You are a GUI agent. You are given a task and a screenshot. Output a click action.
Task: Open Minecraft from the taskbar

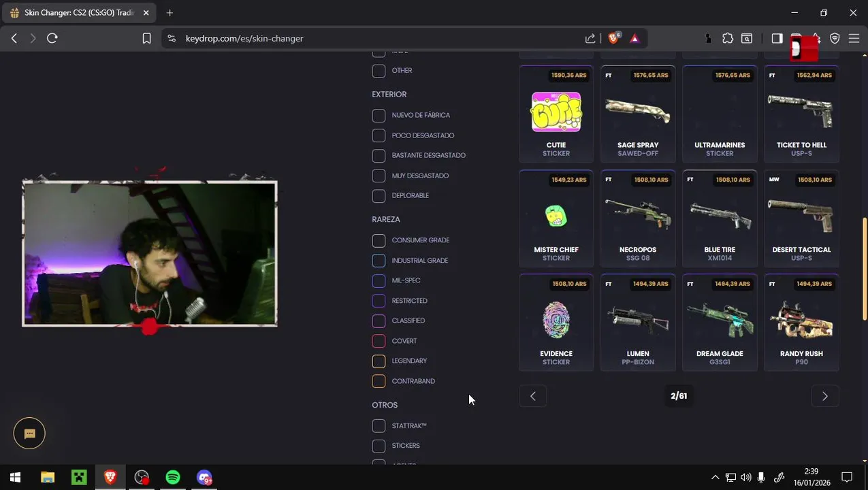click(x=79, y=478)
